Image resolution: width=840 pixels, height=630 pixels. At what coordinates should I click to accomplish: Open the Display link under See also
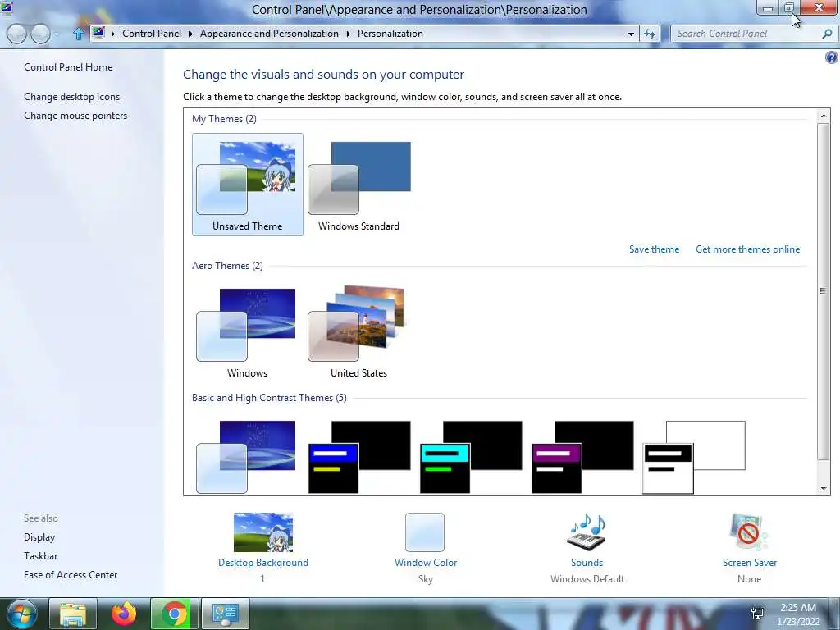39,536
